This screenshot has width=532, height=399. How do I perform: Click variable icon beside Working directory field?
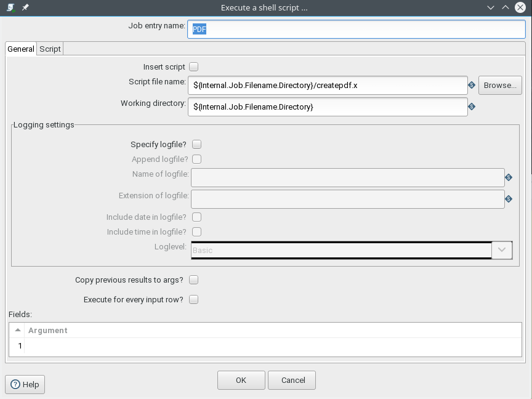coord(472,107)
